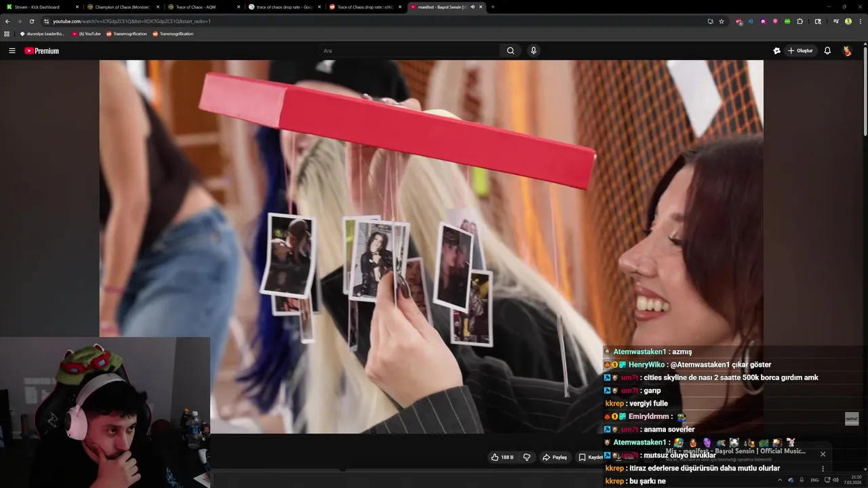Click the green extension icon
This screenshot has width=868, height=488.
(x=787, y=21)
